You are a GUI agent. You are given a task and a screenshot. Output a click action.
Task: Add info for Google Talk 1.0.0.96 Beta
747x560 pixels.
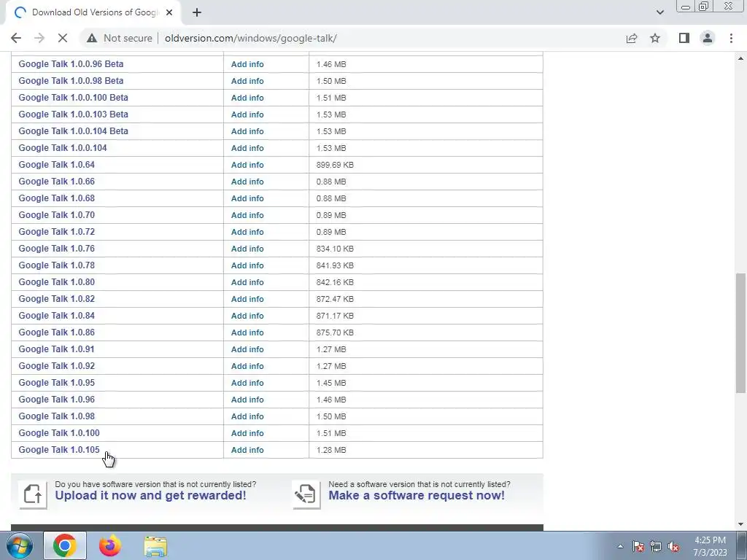[x=247, y=64]
